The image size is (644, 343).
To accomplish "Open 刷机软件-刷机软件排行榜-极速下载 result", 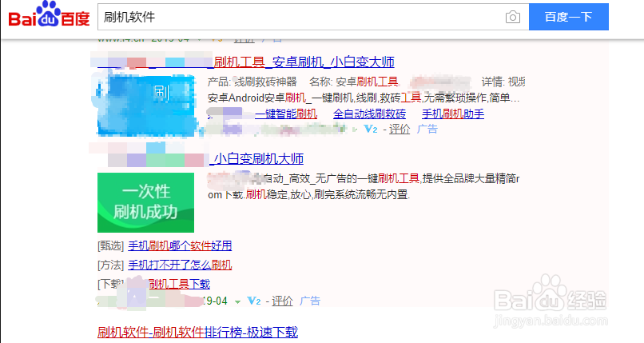I will coord(197,332).
